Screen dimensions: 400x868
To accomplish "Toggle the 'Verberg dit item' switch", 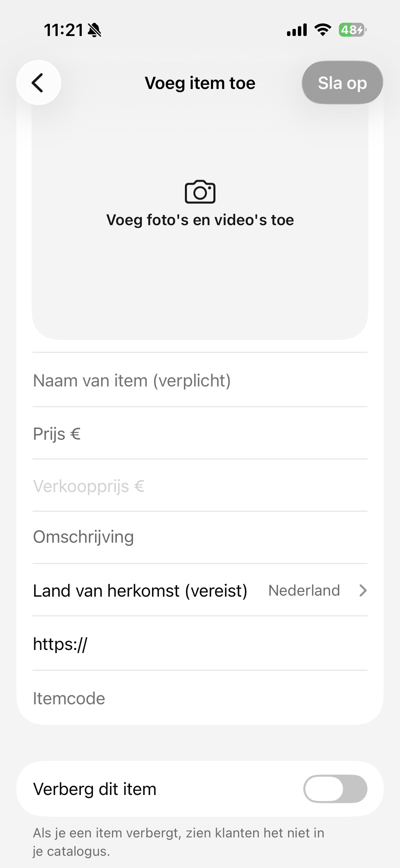I will (335, 789).
